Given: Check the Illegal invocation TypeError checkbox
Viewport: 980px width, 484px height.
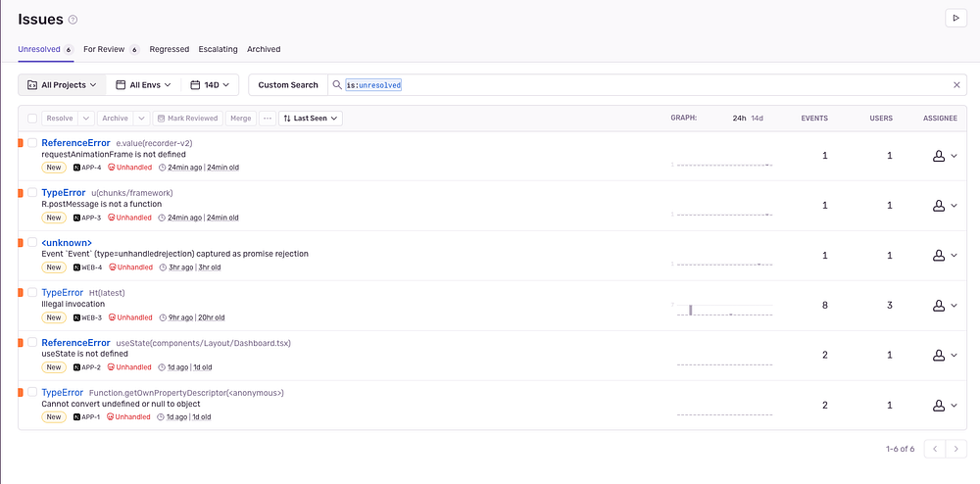Looking at the screenshot, I should coord(32,293).
